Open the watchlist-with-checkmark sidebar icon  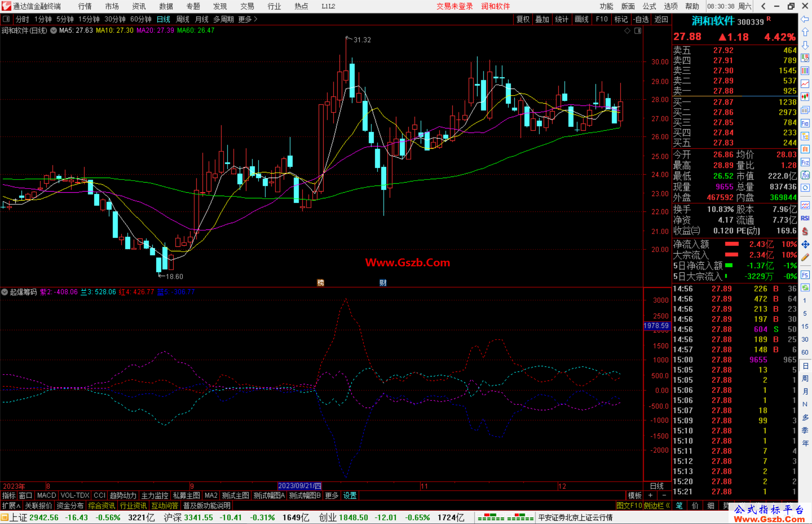pyautogui.click(x=805, y=58)
